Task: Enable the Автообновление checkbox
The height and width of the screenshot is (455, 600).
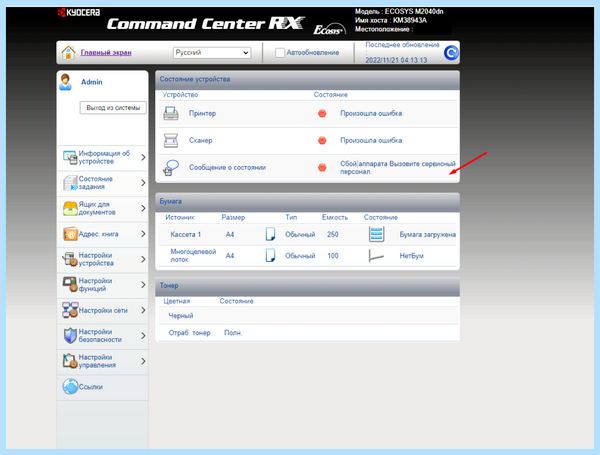Action: coord(280,53)
